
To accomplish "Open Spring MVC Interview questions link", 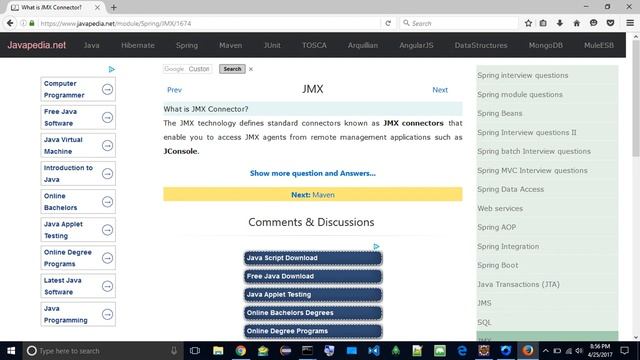I will point(532,171).
